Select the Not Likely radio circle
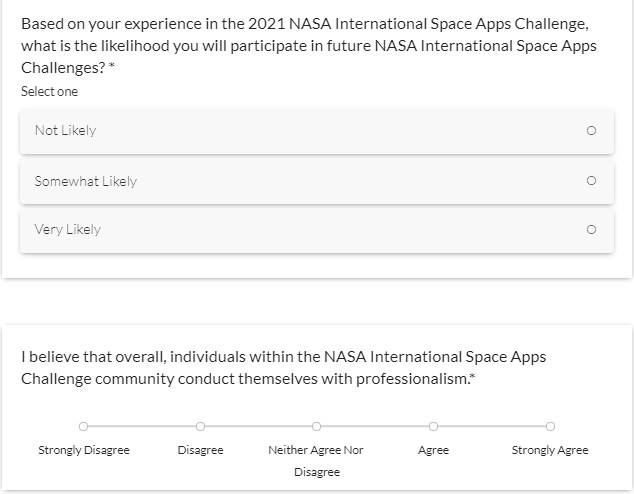The image size is (634, 494). (x=591, y=131)
